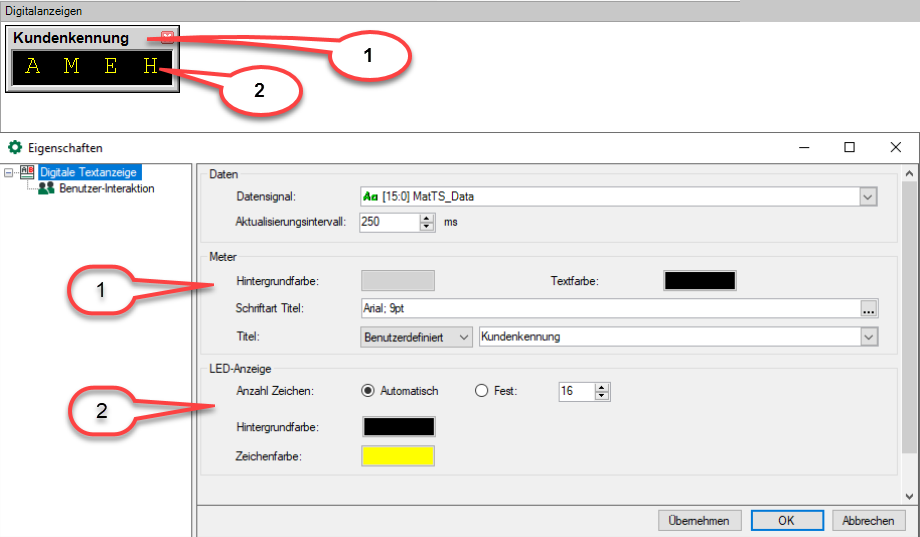Open the Kundenkennung title dropdown arrow
Screen dimensions: 920x537
coord(869,337)
